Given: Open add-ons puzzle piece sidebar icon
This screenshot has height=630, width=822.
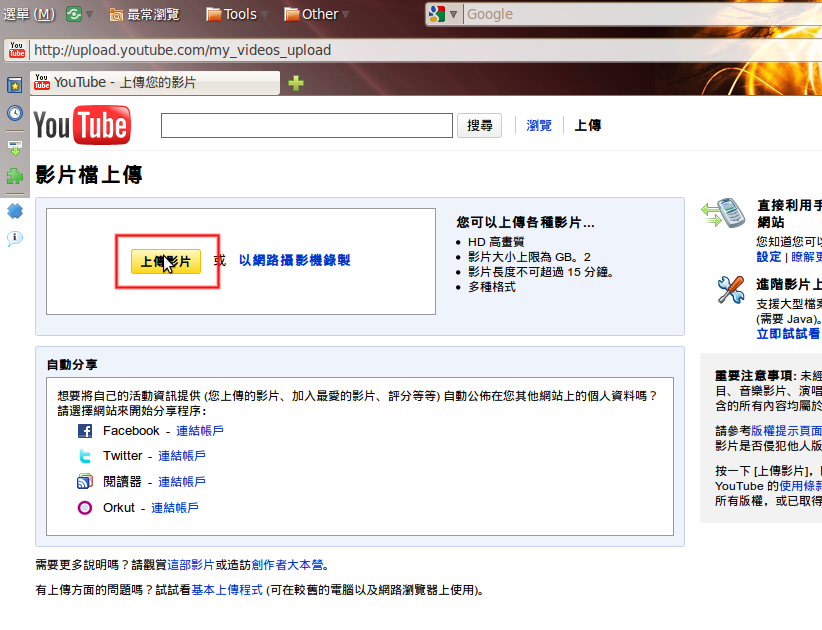Looking at the screenshot, I should click(15, 176).
